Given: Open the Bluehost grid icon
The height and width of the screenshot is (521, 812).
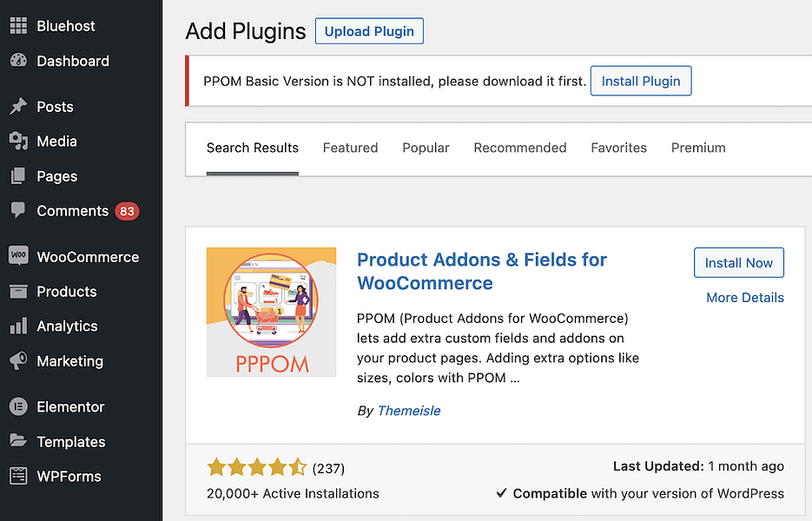Looking at the screenshot, I should pos(19,24).
